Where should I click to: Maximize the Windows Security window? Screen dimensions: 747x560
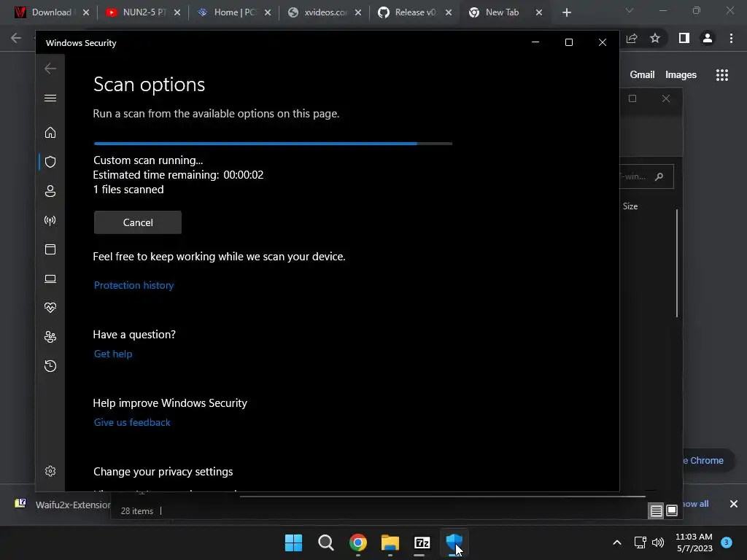point(569,42)
